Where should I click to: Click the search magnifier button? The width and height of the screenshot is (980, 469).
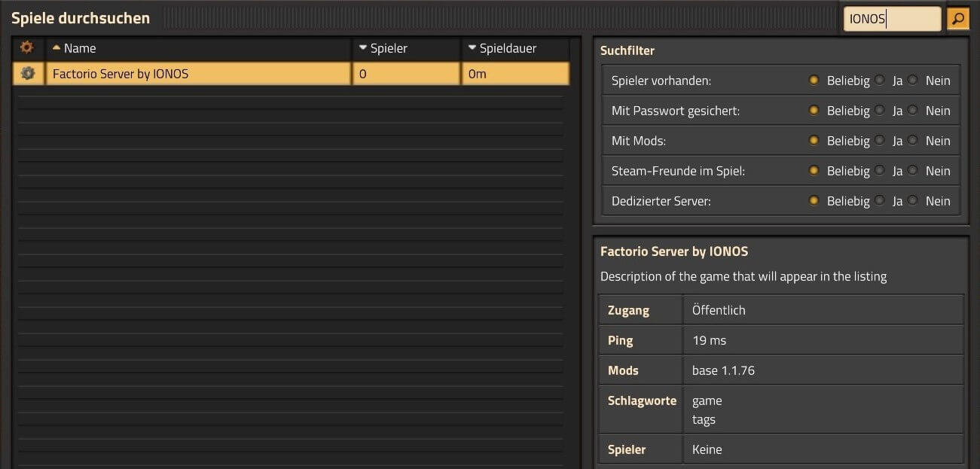click(957, 19)
